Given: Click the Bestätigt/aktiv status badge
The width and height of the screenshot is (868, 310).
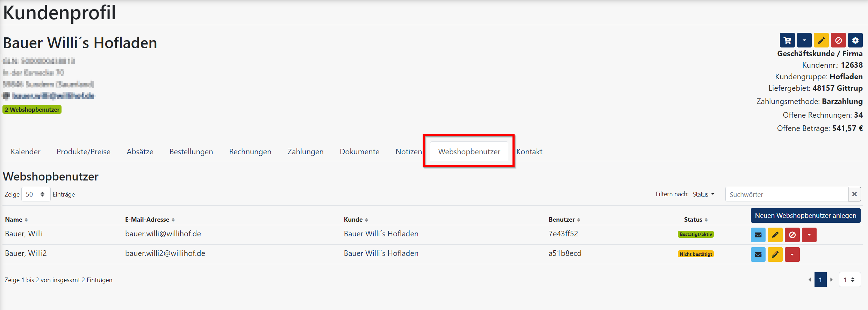Looking at the screenshot, I should pos(696,234).
